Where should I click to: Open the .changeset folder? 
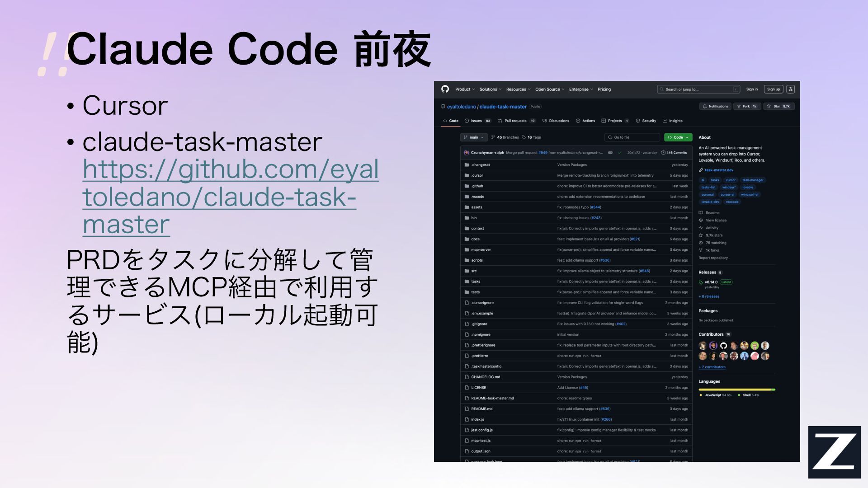[x=480, y=165]
